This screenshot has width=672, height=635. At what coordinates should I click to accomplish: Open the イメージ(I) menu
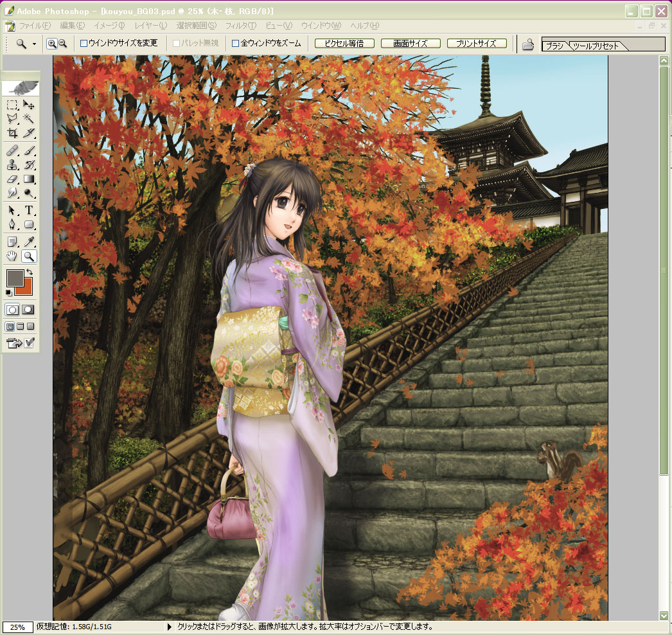(109, 26)
